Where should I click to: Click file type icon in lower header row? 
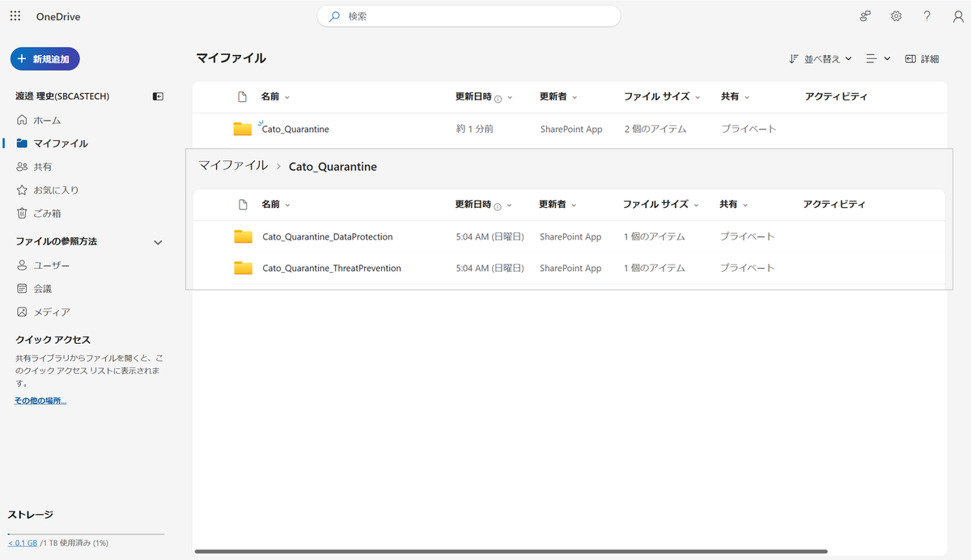(242, 205)
